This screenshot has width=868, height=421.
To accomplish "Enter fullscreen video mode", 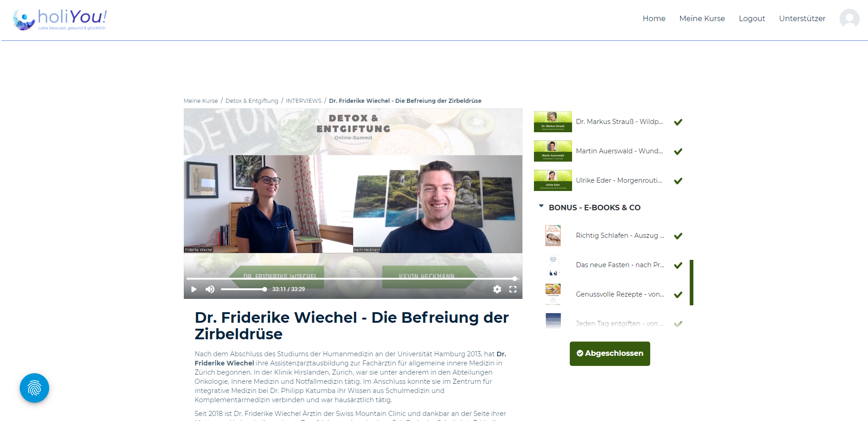I will pyautogui.click(x=513, y=289).
